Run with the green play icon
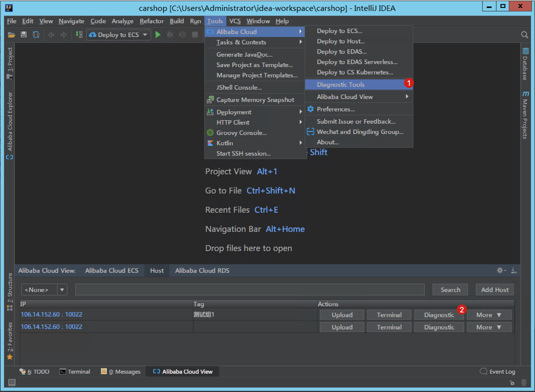This screenshot has height=392, width=535. click(x=158, y=34)
